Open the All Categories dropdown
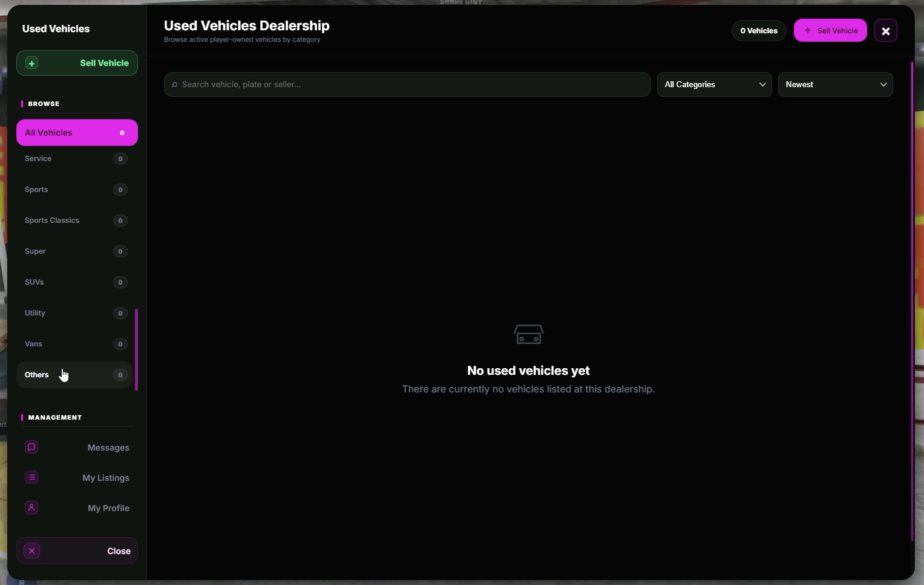 click(x=714, y=85)
